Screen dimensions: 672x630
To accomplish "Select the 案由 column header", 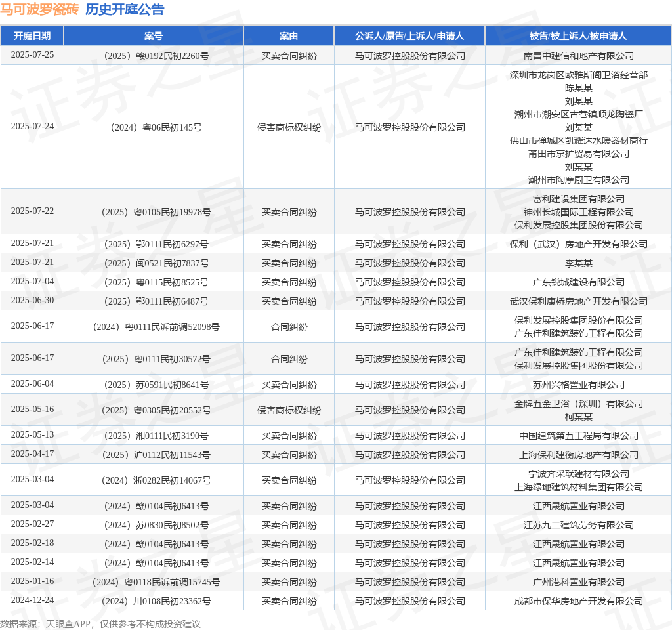I will coord(289,36).
